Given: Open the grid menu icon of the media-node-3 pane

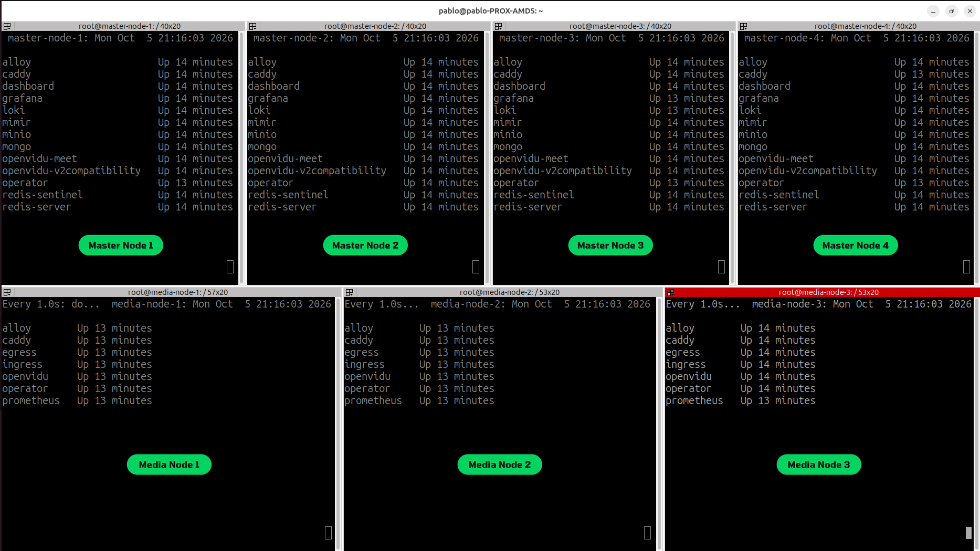Looking at the screenshot, I should click(x=671, y=292).
